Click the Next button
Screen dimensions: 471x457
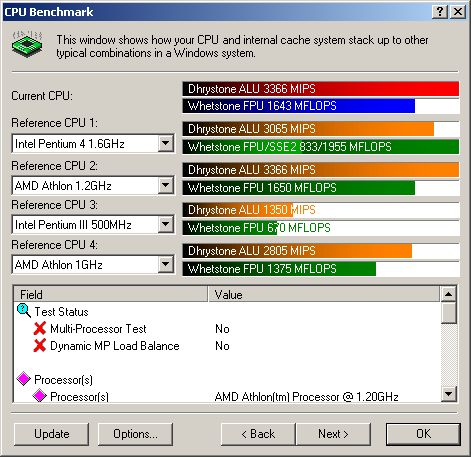click(333, 434)
